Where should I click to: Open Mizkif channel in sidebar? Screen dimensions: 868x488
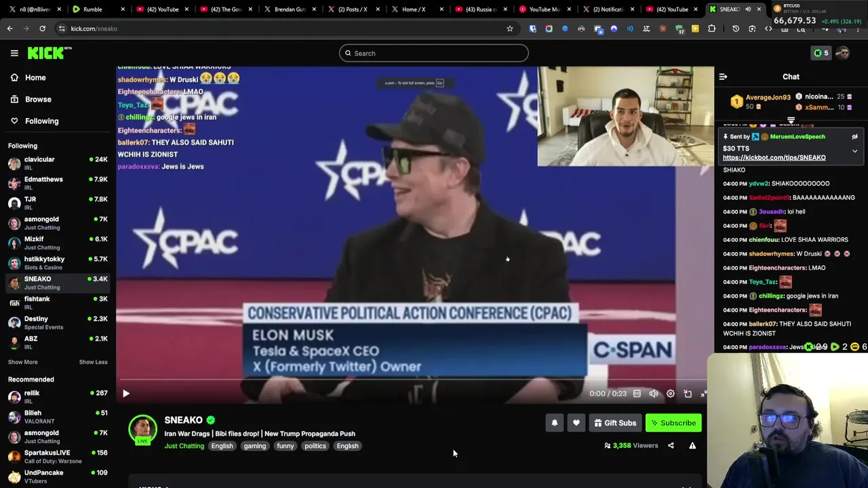coord(58,243)
